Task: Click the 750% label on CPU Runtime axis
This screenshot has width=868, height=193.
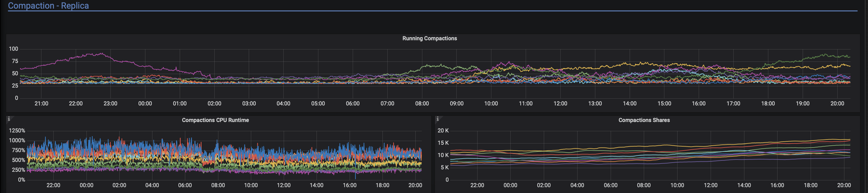Action: pos(18,150)
